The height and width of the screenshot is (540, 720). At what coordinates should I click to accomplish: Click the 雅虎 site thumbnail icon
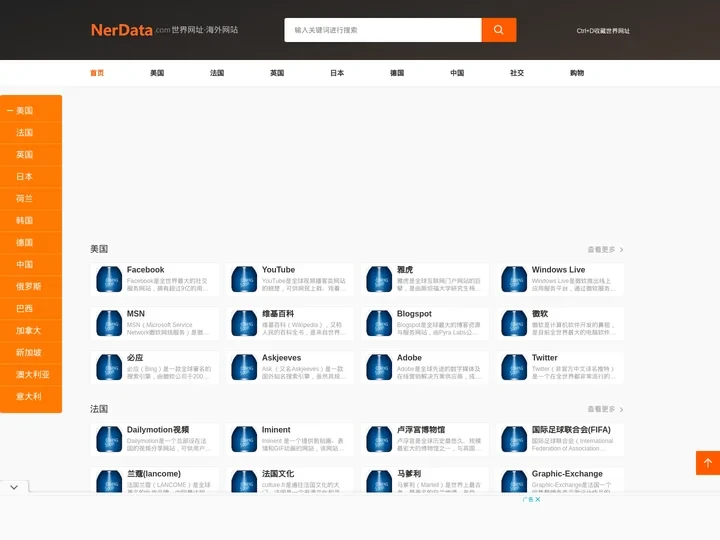pos(379,279)
